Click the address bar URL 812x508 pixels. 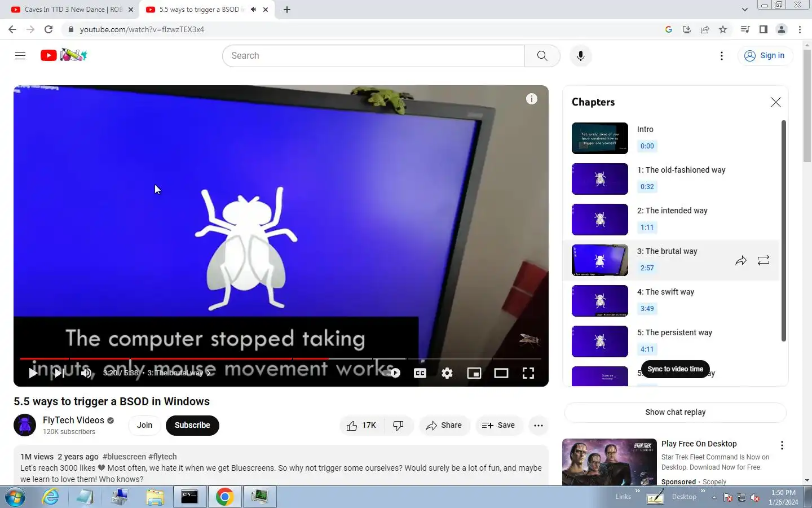[x=142, y=29]
